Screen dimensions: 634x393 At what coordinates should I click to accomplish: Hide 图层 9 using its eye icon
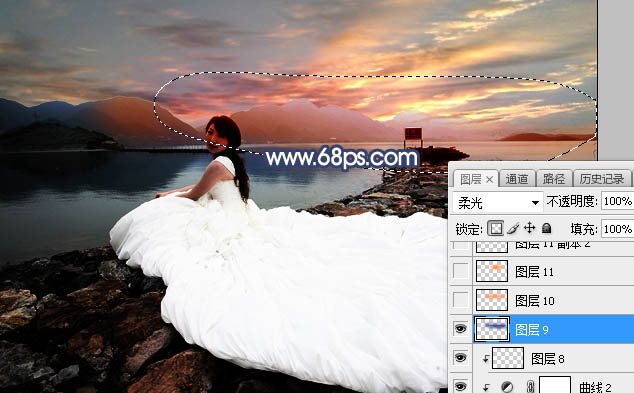(x=460, y=329)
